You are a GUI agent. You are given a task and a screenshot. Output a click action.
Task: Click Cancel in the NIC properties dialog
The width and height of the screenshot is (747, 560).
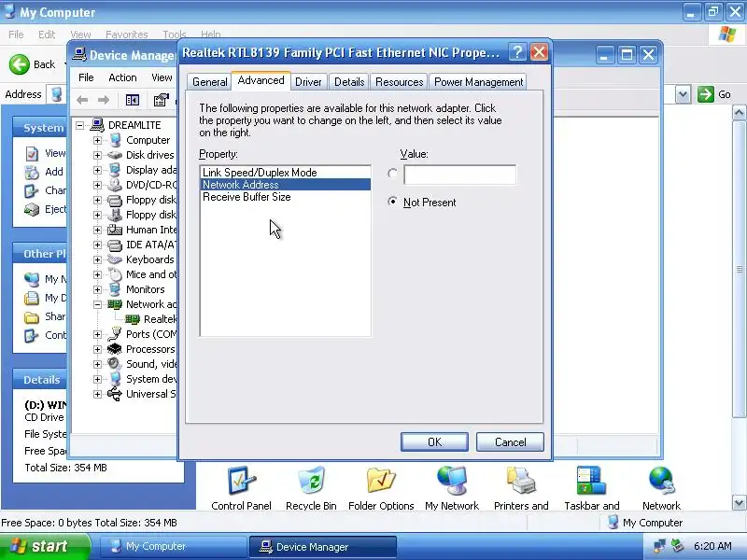[x=510, y=441]
